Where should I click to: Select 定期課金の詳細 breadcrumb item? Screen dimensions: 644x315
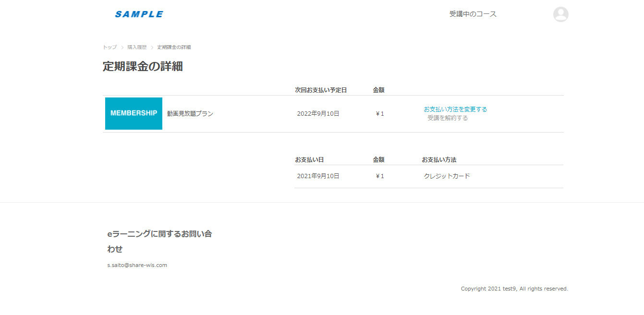tap(174, 47)
